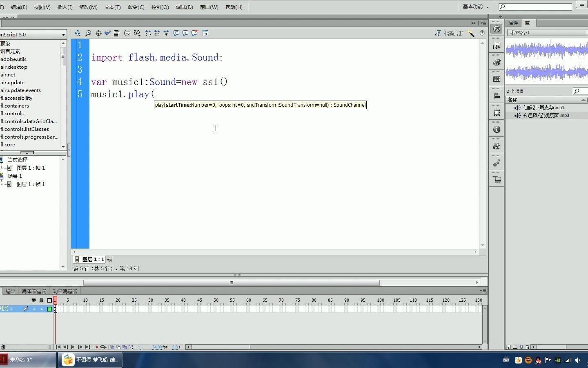This screenshot has width=588, height=368.
Task: Switch to the 编译器错误 tab
Action: click(34, 291)
